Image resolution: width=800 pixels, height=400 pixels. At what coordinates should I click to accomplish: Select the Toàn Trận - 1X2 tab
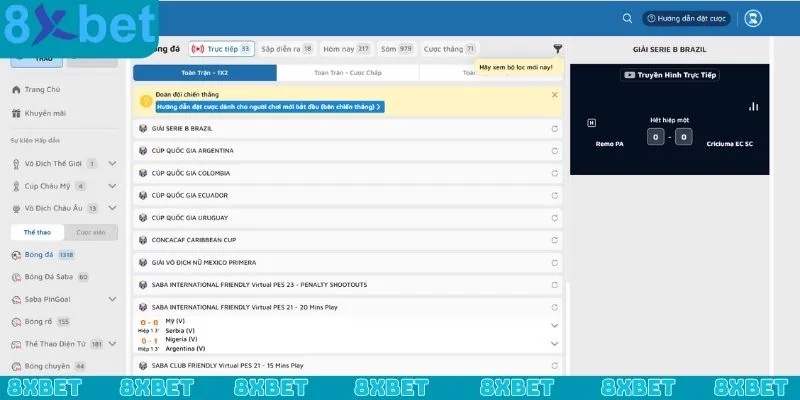(204, 73)
